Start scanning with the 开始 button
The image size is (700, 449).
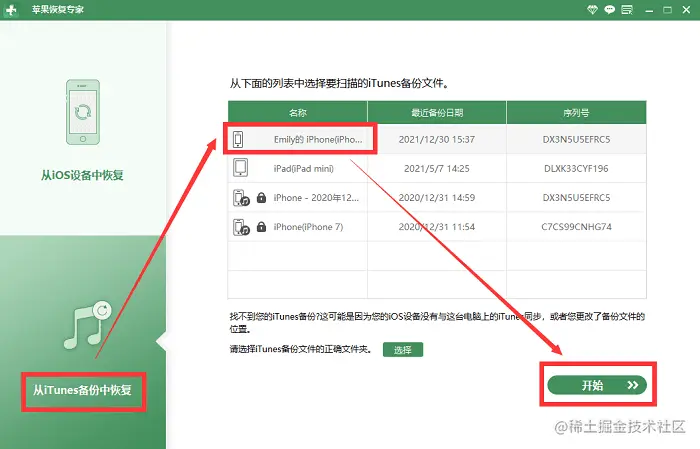597,385
